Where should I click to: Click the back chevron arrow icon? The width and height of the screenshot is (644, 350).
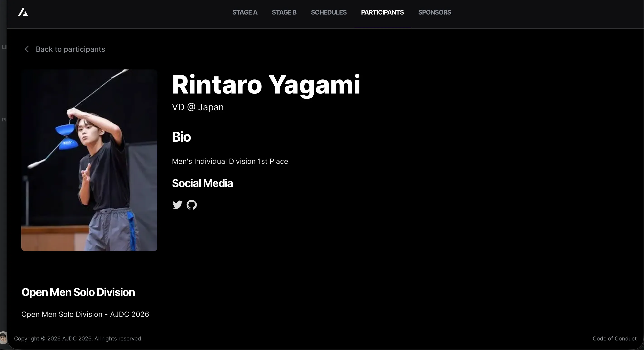[x=27, y=49]
